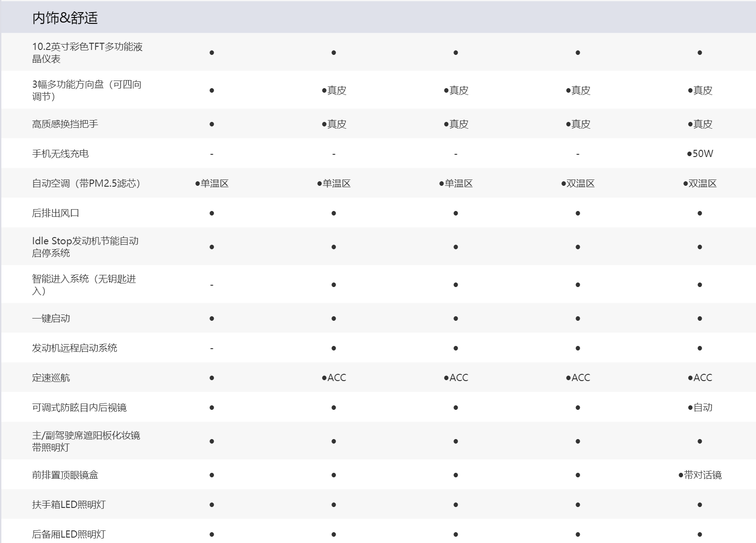Click the 发动机远程启动系统 row label
The image size is (756, 543).
[x=74, y=348]
